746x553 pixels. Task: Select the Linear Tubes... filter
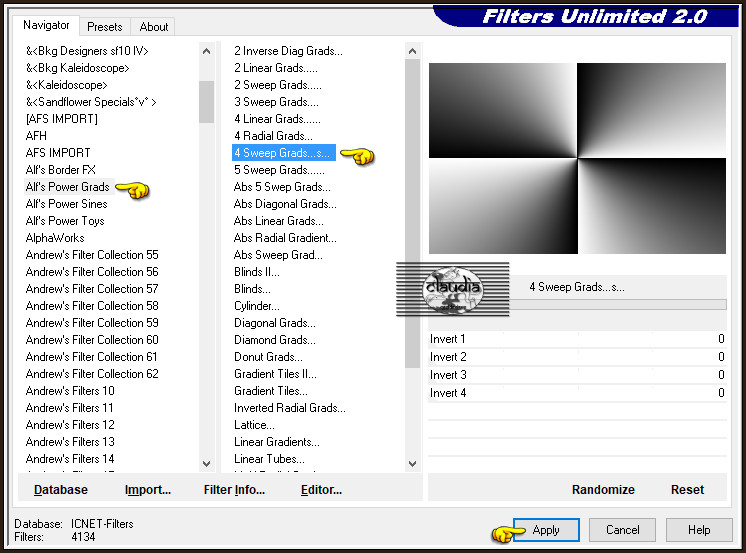[269, 459]
